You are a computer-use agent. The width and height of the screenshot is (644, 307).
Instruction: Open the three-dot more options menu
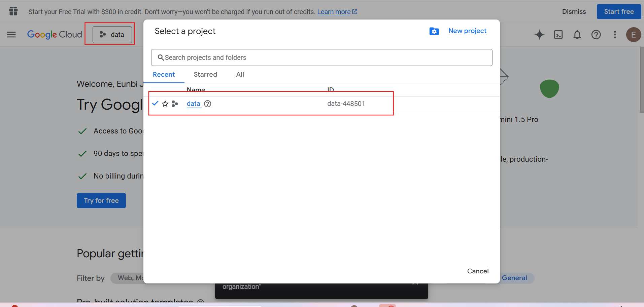(615, 34)
